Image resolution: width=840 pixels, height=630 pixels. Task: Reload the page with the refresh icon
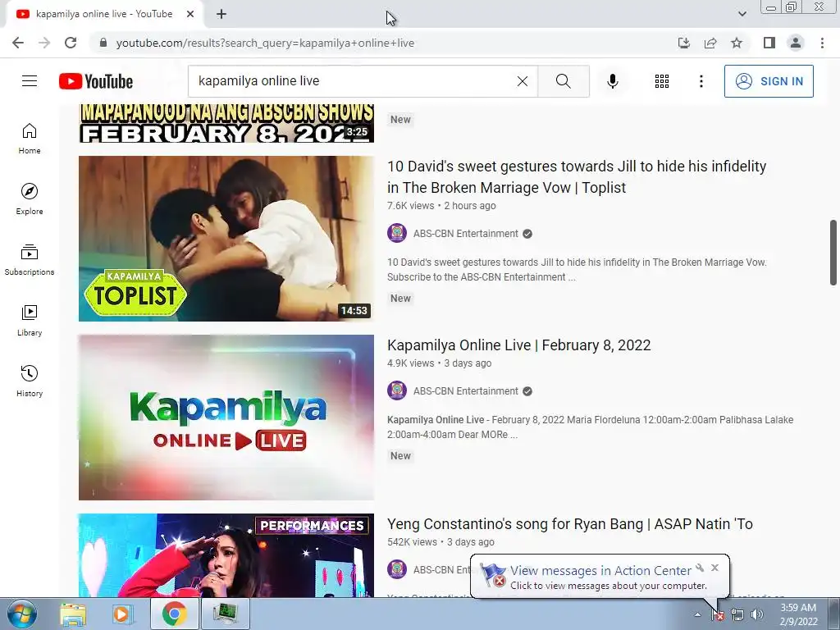pyautogui.click(x=71, y=43)
